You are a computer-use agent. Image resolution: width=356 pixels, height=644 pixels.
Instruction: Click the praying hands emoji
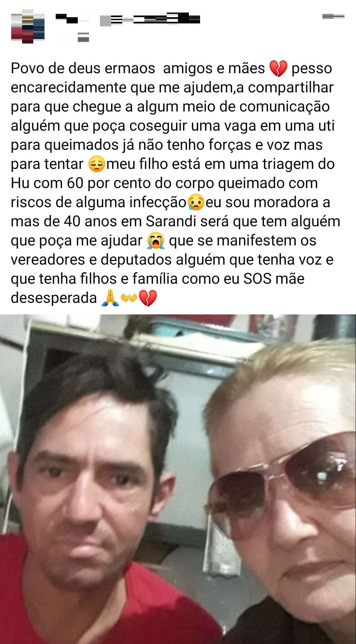point(110,298)
